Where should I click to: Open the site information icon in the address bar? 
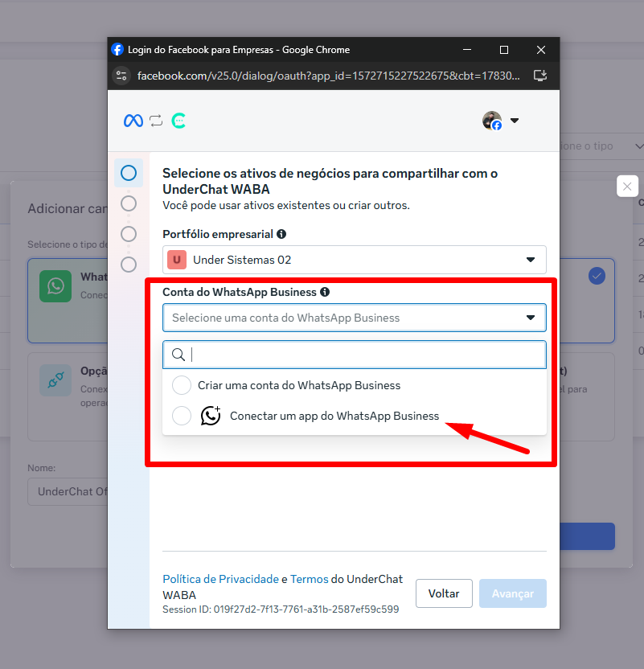(x=121, y=76)
